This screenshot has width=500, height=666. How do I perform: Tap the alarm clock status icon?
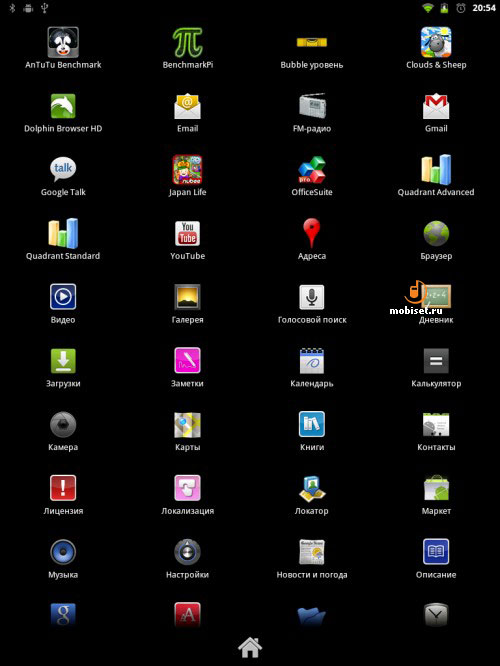click(x=461, y=8)
